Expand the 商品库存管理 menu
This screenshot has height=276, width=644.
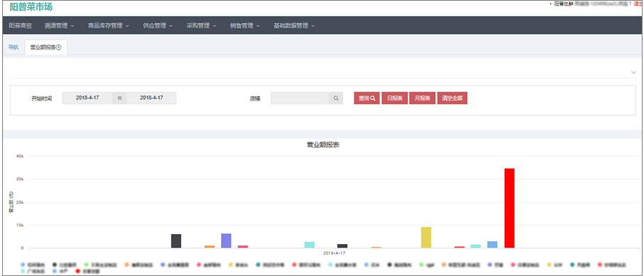tap(108, 26)
